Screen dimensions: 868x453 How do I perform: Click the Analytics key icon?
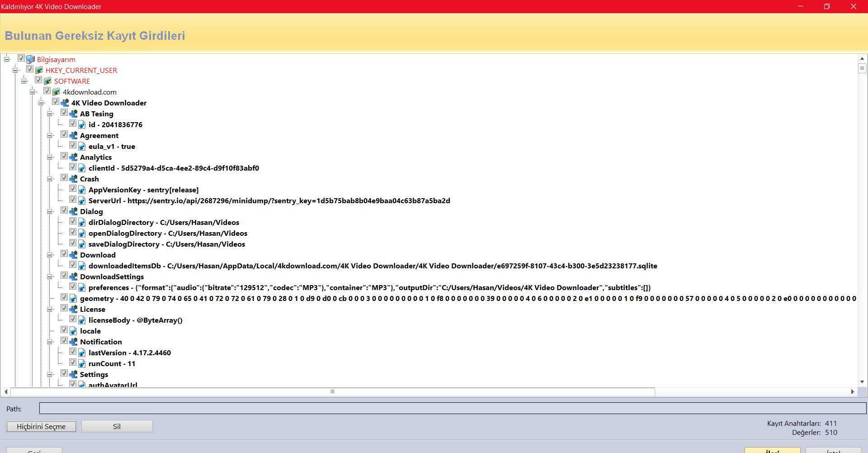(x=73, y=157)
